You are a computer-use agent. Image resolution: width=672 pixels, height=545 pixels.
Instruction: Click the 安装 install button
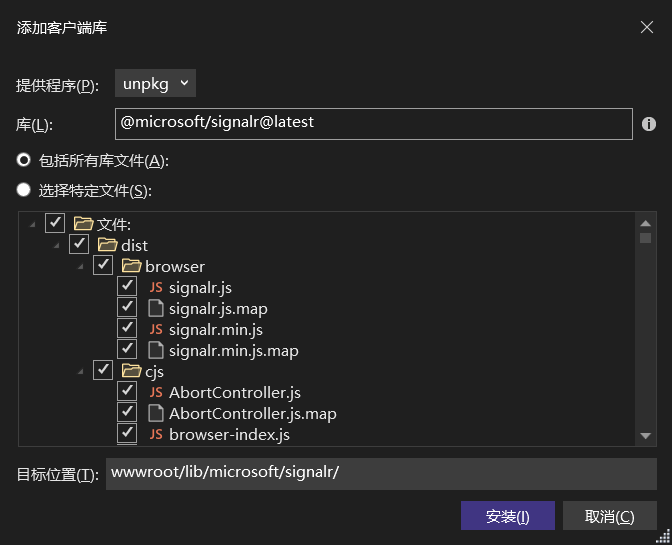coord(508,516)
